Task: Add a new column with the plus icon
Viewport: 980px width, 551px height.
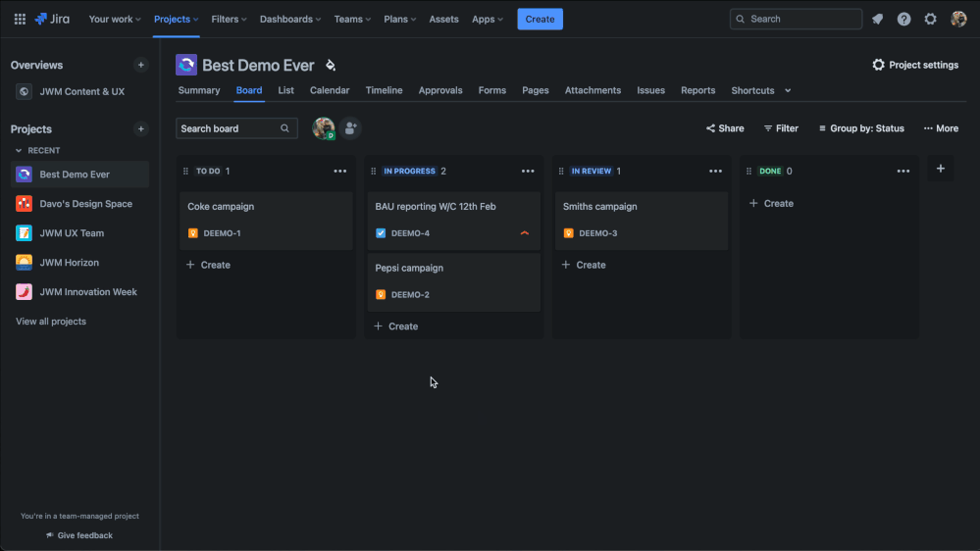Action: click(x=940, y=169)
